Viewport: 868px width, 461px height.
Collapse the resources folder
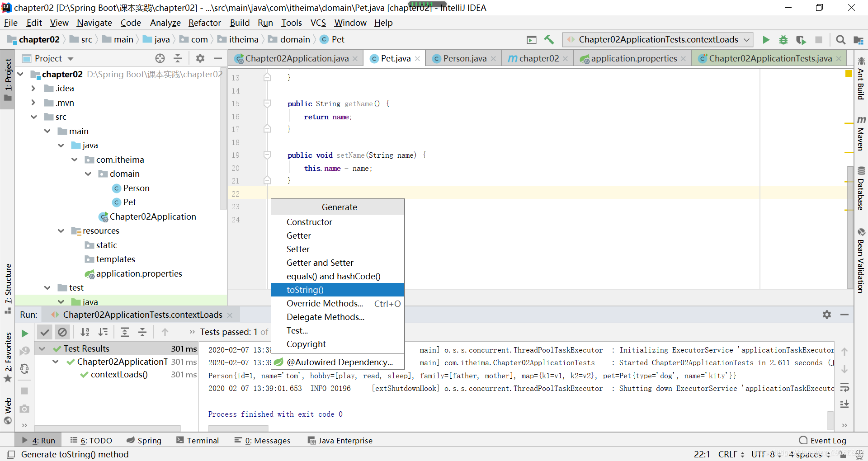coord(61,231)
